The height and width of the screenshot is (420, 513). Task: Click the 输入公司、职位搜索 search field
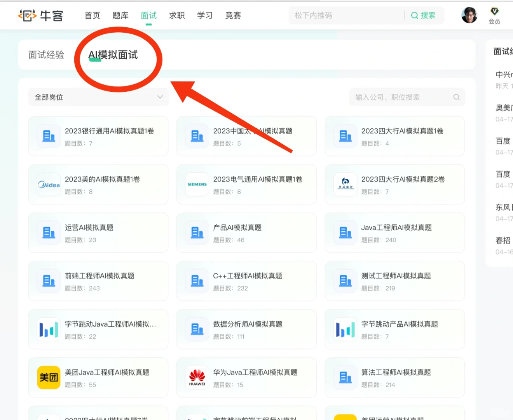407,97
